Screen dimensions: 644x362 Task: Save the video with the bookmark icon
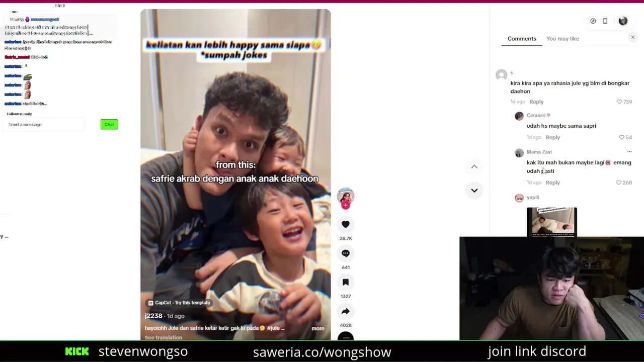[x=346, y=283]
